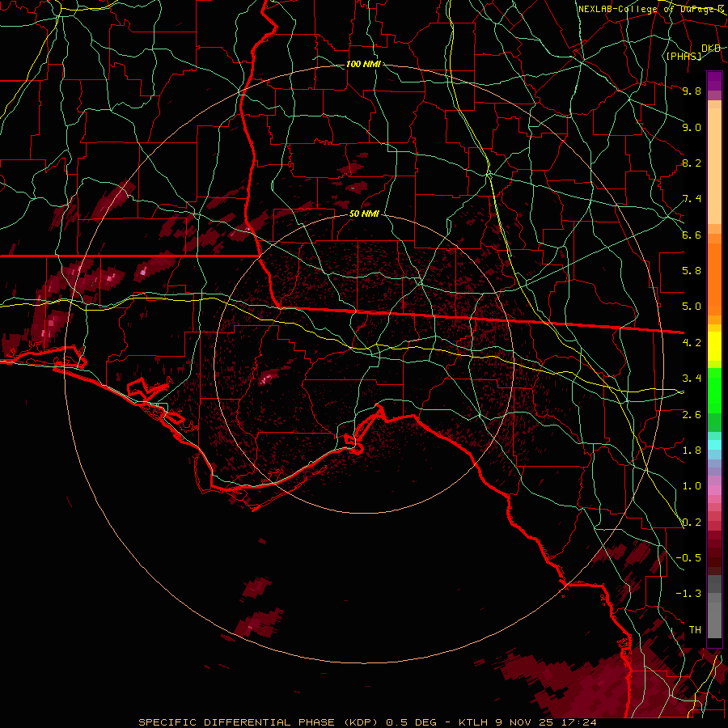Click the 1.8 value on the legend
The height and width of the screenshot is (728, 728).
692,451
